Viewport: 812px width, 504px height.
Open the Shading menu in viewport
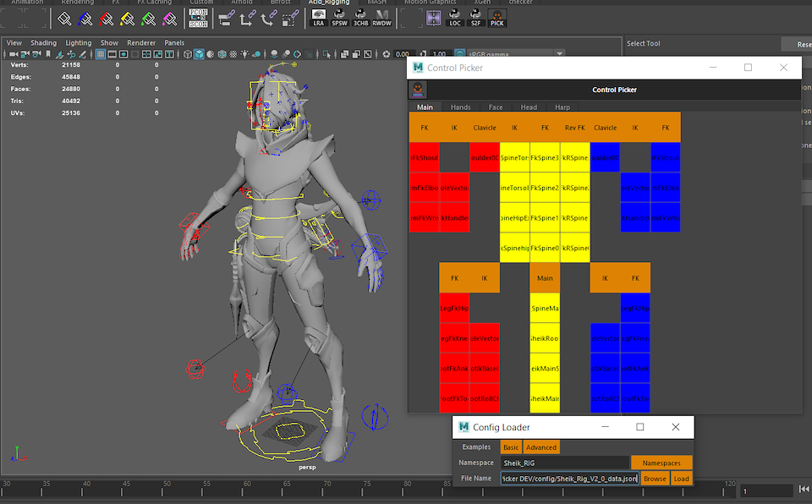point(43,42)
